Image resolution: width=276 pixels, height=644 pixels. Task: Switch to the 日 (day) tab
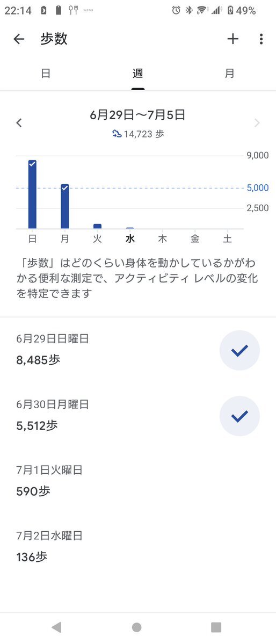point(46,74)
